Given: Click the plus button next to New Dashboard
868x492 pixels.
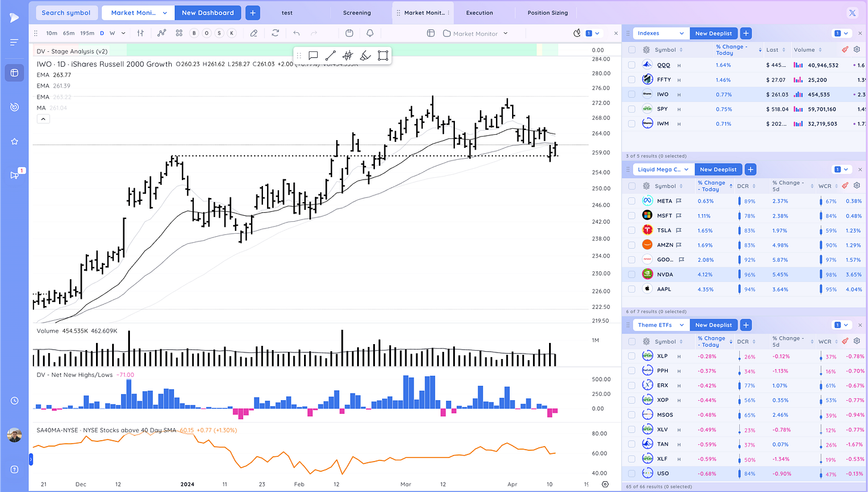Looking at the screenshot, I should tap(252, 13).
